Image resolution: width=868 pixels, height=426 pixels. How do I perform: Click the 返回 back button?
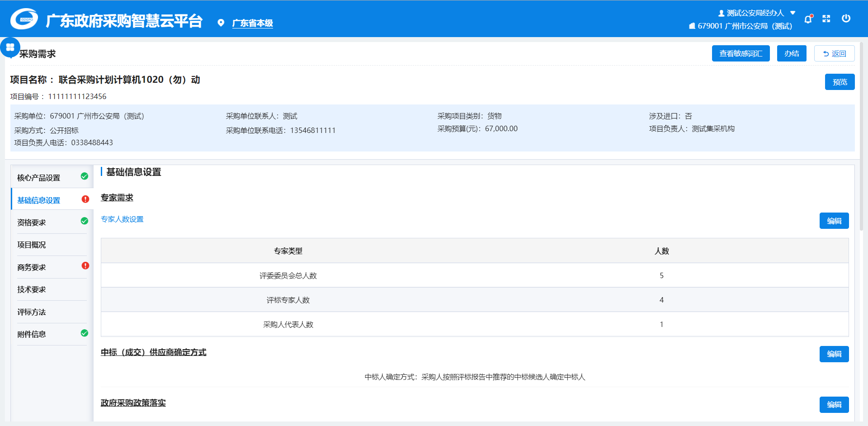(834, 53)
